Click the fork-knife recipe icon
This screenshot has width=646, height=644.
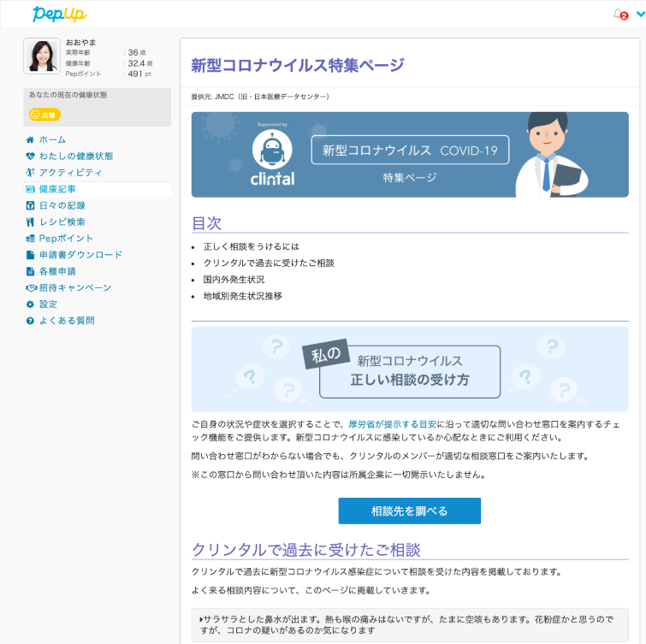point(30,222)
